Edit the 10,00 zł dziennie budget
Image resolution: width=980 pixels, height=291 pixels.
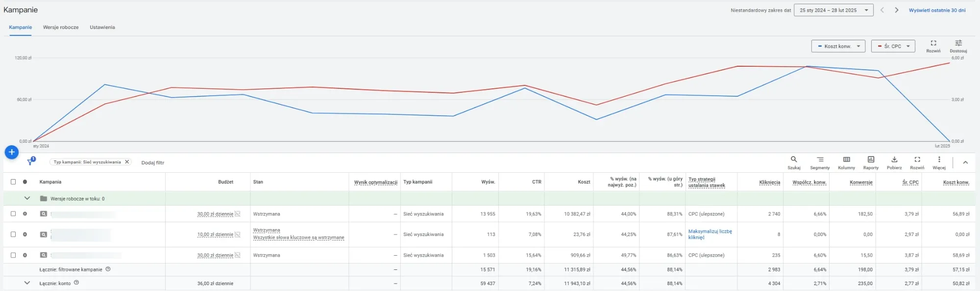click(x=215, y=235)
